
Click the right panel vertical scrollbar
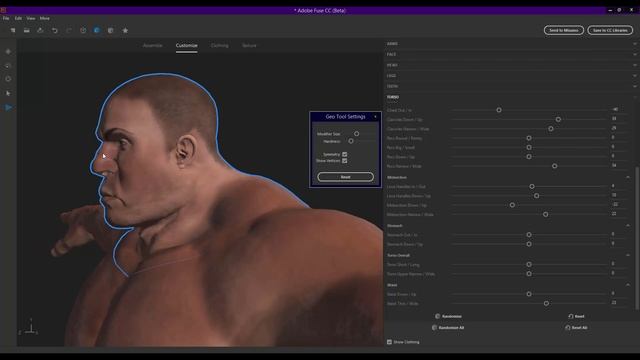(637, 238)
